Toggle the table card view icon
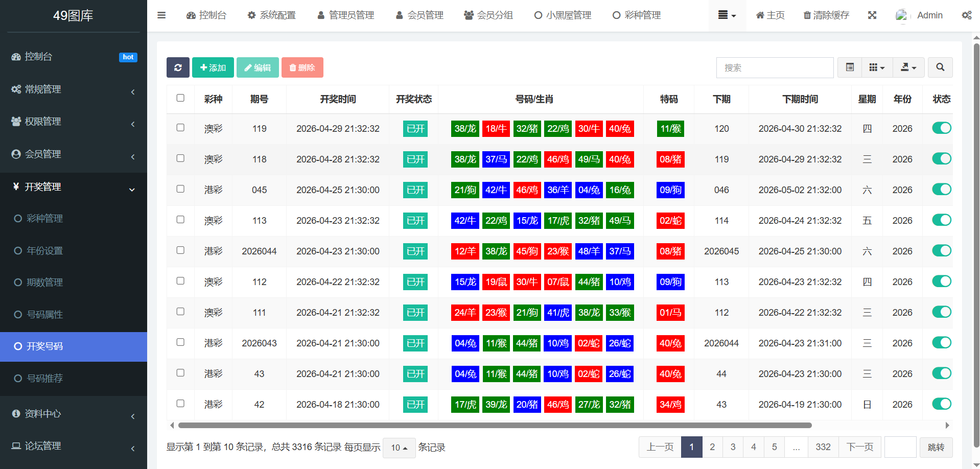Screen dimensions: 980x469 [x=850, y=67]
